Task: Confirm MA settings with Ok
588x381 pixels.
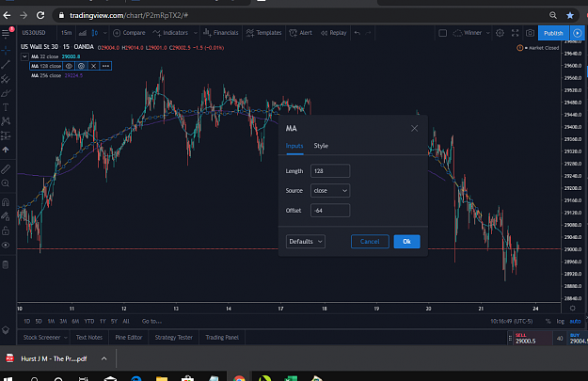Action: pos(406,242)
